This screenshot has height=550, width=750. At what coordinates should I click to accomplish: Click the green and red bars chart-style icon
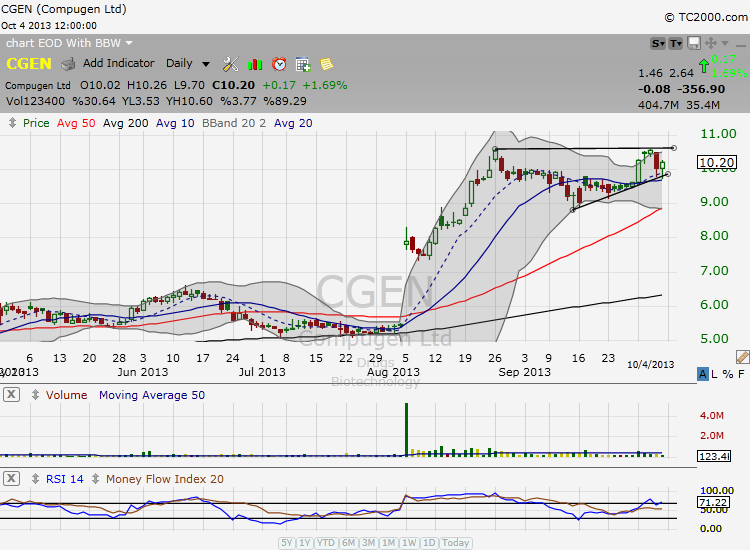255,64
